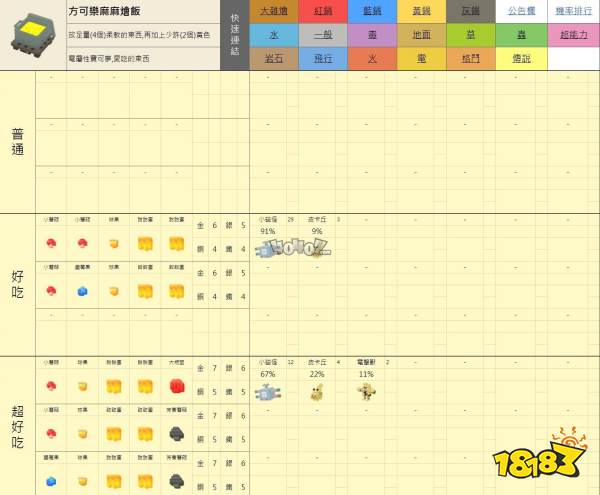Screen dimensions: 600x495
Task: Click the grey mushroom in second 超好吃 recipe
Action: pos(177,434)
